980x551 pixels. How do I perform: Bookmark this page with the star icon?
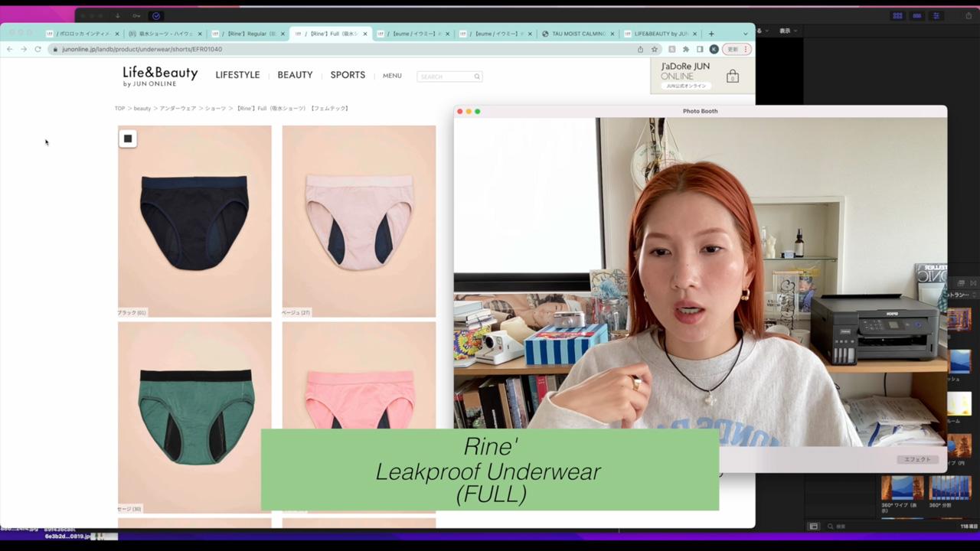coord(655,49)
